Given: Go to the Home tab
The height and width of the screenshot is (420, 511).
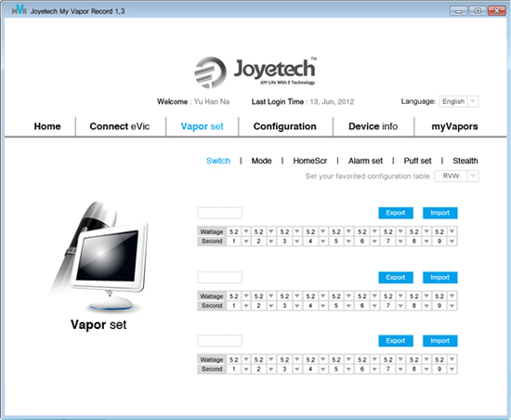Looking at the screenshot, I should 47,126.
